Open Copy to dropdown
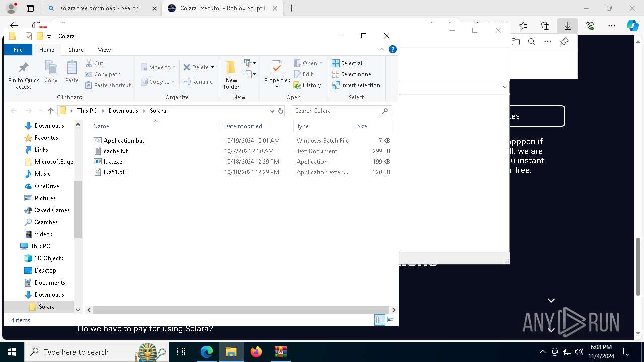 click(x=158, y=82)
